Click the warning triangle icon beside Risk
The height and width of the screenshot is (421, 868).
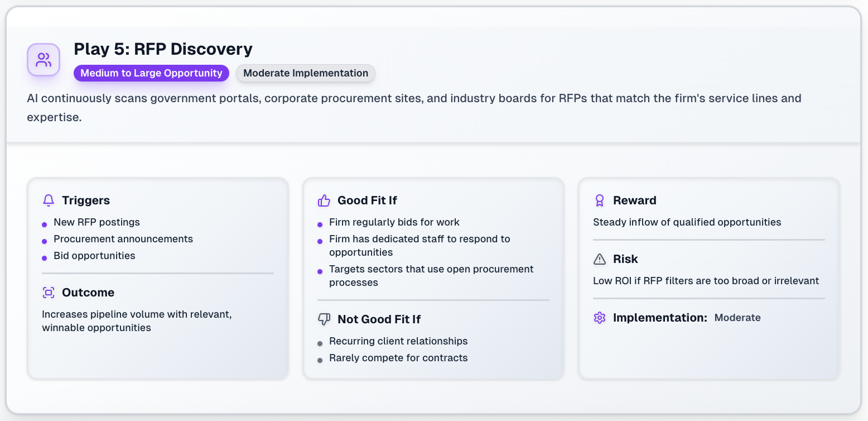click(x=600, y=259)
